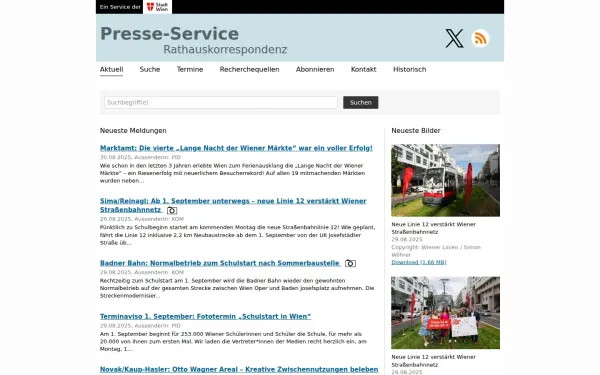Screen dimensions: 600x375
Task: Open the group photo thumbnail with red signs
Action: pyautogui.click(x=445, y=313)
